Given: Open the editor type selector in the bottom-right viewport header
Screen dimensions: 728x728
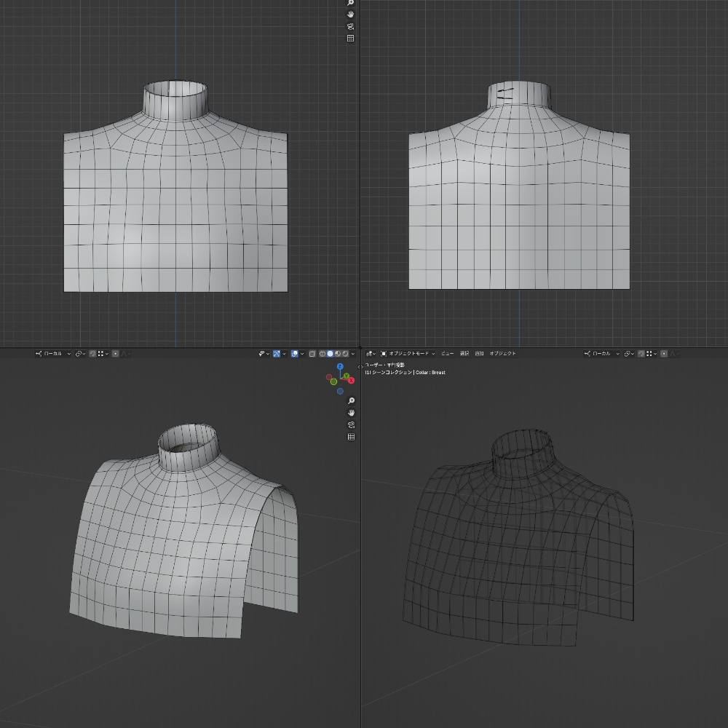Looking at the screenshot, I should tap(371, 353).
